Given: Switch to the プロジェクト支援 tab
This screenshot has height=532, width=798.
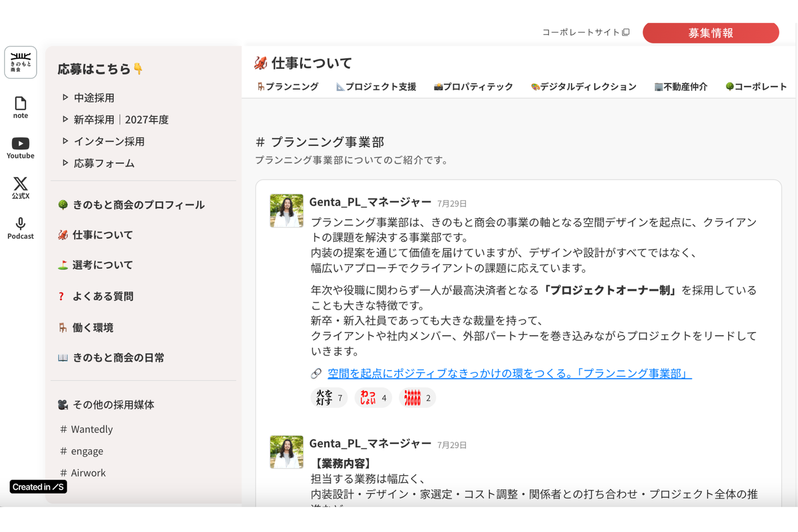Looking at the screenshot, I should click(x=376, y=86).
